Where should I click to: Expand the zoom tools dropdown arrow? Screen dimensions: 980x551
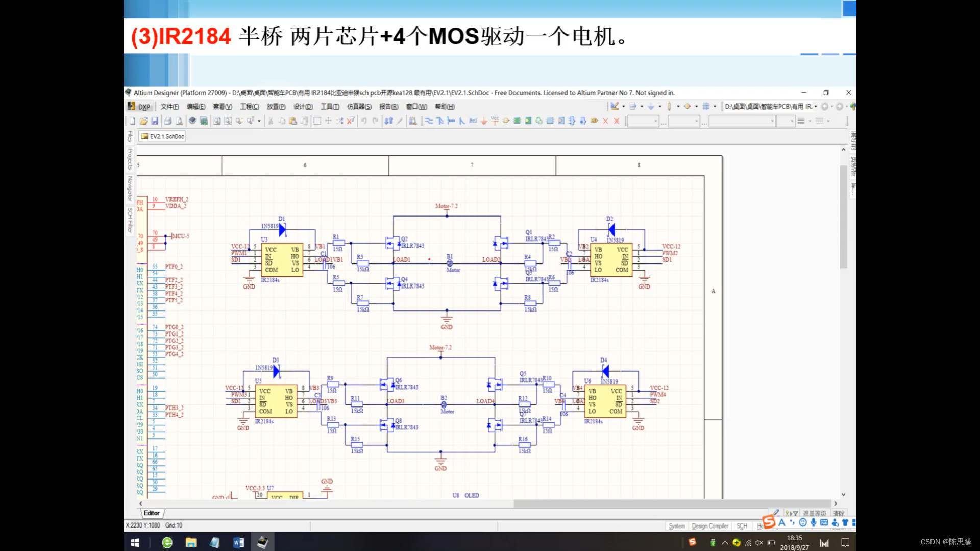259,121
